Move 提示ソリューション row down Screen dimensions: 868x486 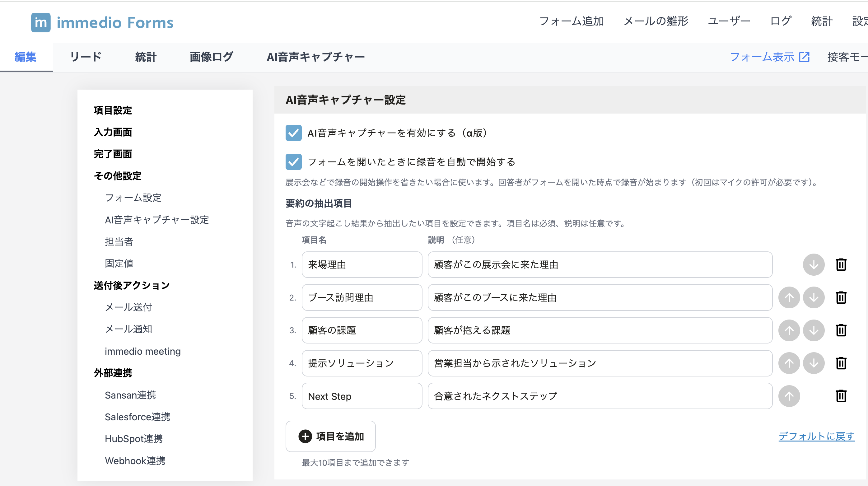[814, 363]
